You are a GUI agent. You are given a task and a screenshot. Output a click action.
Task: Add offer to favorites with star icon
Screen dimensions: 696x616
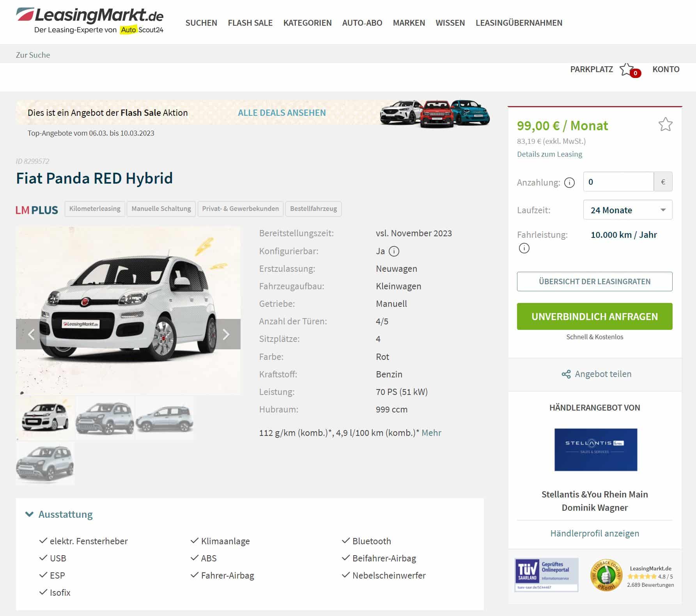[x=665, y=124]
